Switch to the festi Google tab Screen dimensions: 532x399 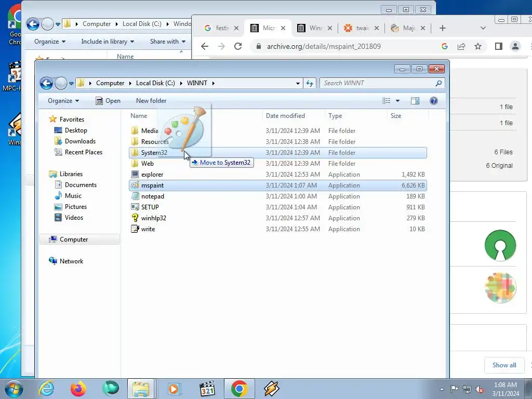click(x=220, y=28)
